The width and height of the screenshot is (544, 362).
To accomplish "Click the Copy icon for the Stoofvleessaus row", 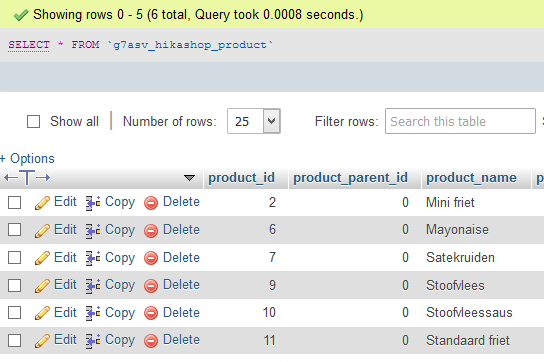I will coord(93,313).
